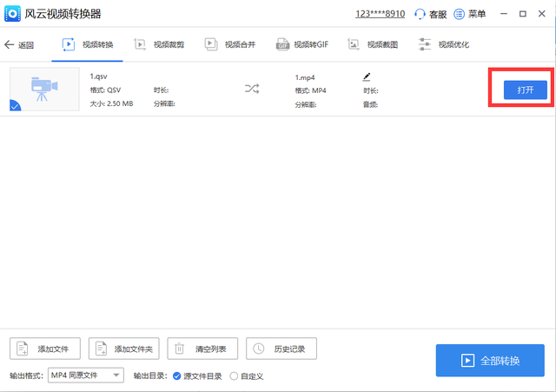This screenshot has height=392, width=556.
Task: Click the 视频转换 tab icon
Action: (x=69, y=44)
